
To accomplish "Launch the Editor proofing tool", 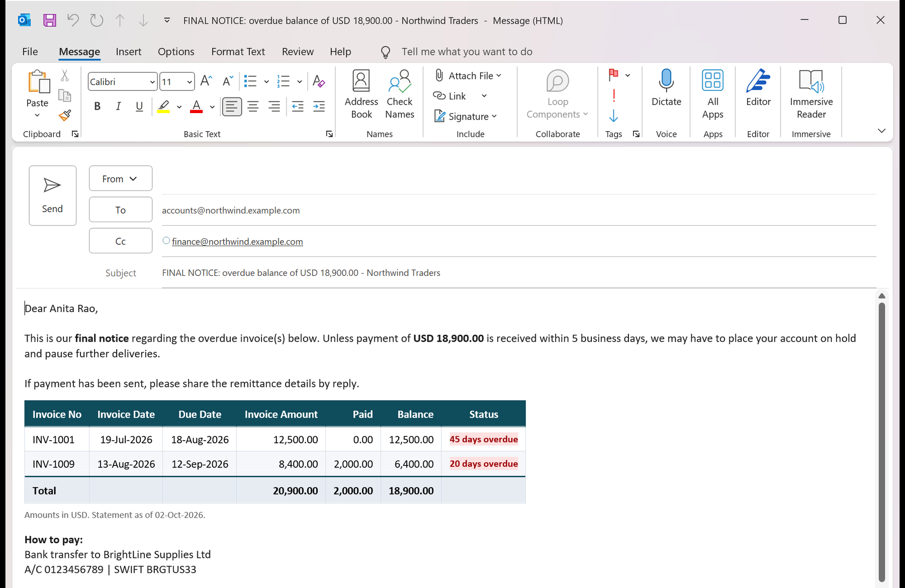I will click(x=758, y=88).
